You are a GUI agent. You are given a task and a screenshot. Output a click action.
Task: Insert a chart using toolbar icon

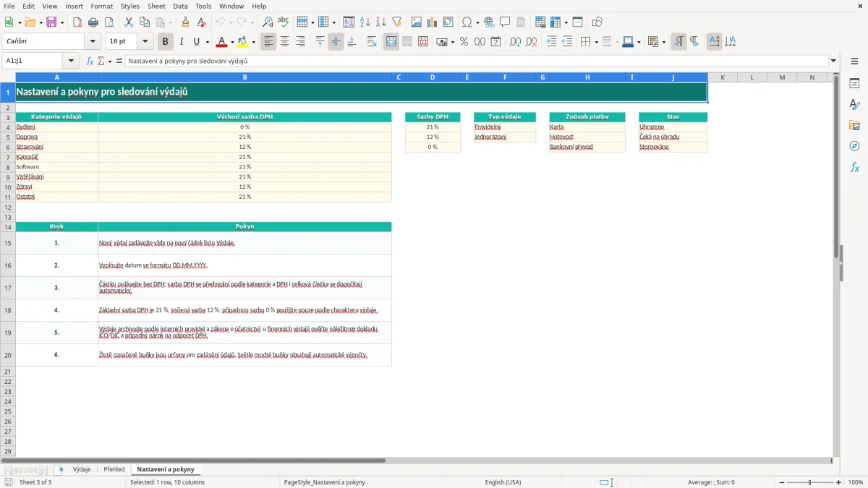pos(433,22)
